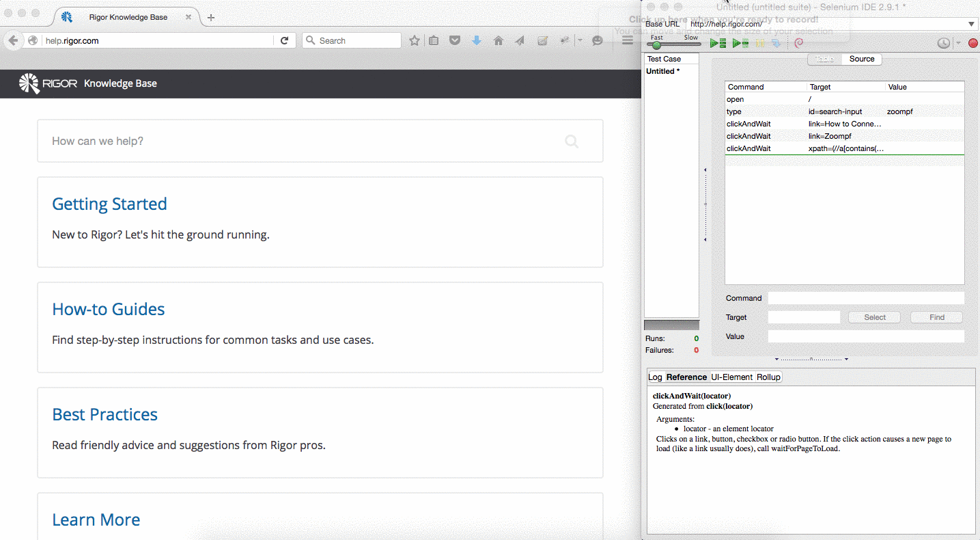Select the type id=search-input command row
980x540 pixels.
point(845,111)
